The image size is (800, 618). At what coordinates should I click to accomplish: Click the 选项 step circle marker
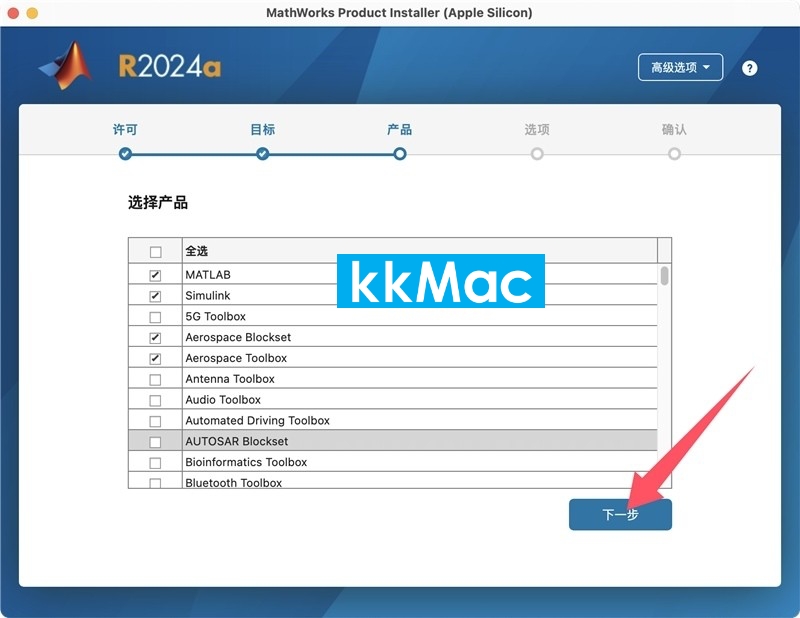click(537, 154)
